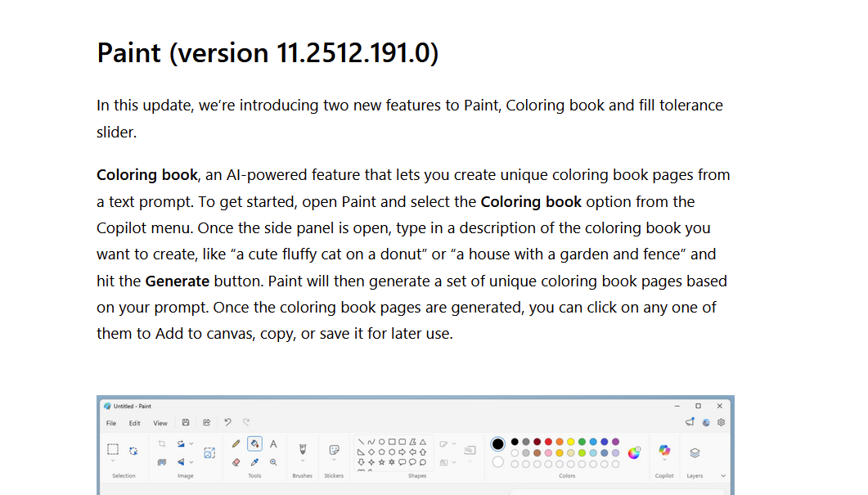The image size is (868, 495).
Task: Select the Magnifier zoom tool
Action: 273,461
